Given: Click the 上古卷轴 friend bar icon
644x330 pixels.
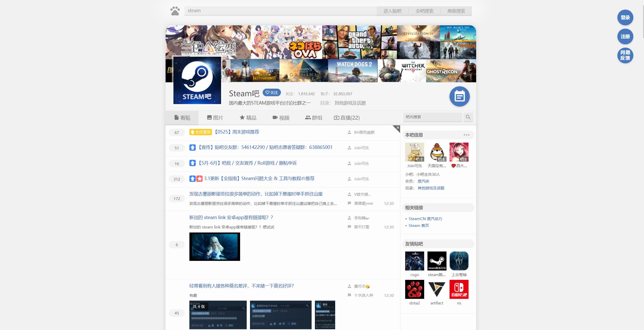Looking at the screenshot, I should [x=459, y=261].
